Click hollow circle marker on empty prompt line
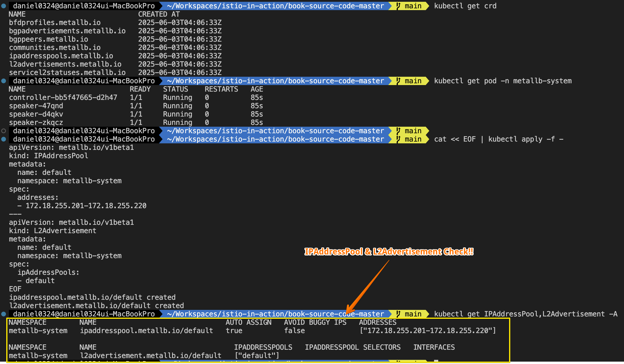Image resolution: width=624 pixels, height=364 pixels. pos(4,131)
